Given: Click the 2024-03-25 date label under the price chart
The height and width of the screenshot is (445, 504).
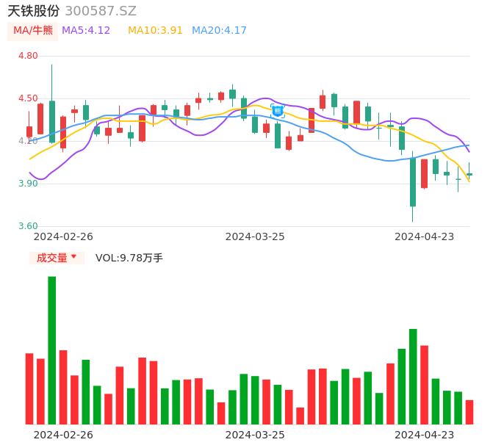Looking at the screenshot, I should tap(255, 236).
